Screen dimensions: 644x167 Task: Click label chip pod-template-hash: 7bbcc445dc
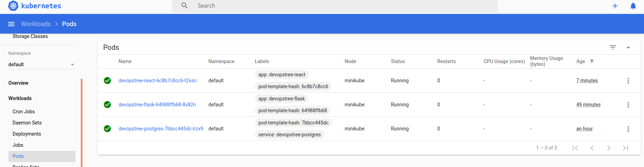pyautogui.click(x=293, y=123)
